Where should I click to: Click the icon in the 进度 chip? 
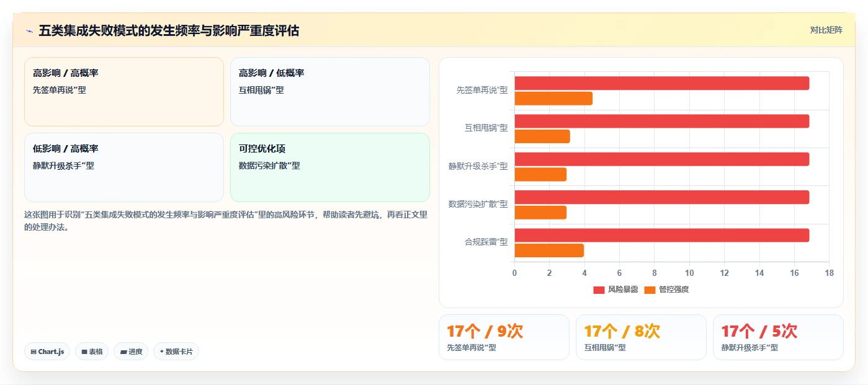[x=123, y=352]
